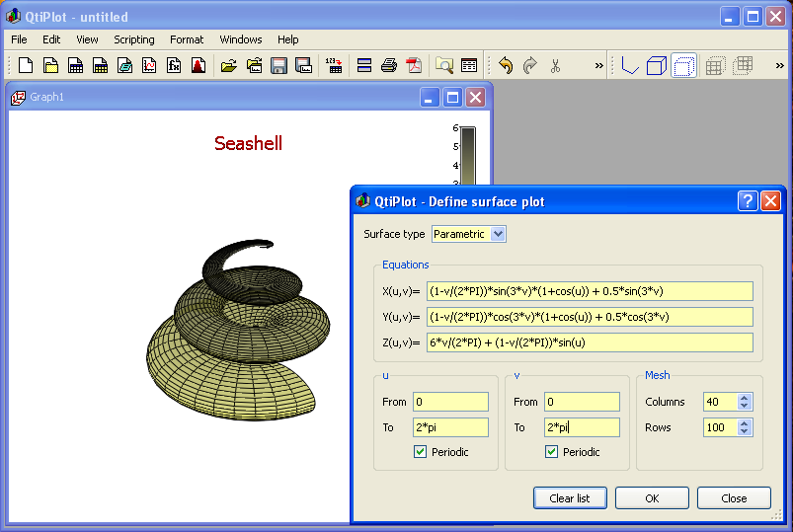Export the graph to PDF
This screenshot has height=532, width=793.
pos(414,66)
